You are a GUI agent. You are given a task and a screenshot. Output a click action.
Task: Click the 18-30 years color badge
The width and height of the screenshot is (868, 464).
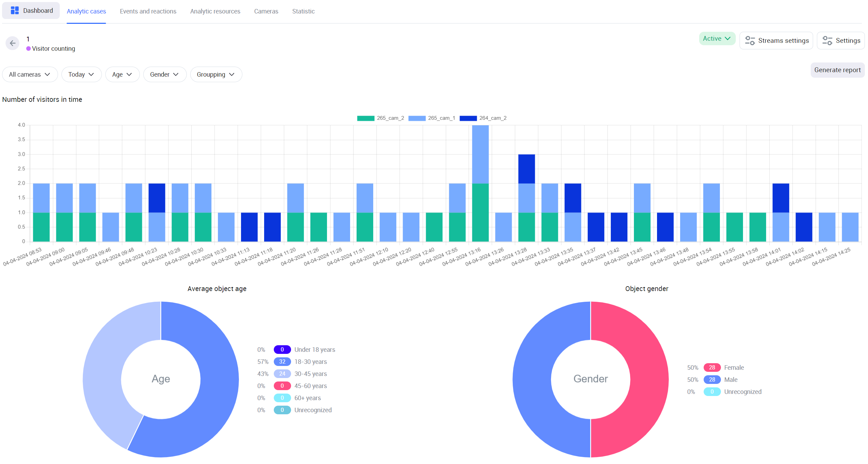pyautogui.click(x=282, y=362)
